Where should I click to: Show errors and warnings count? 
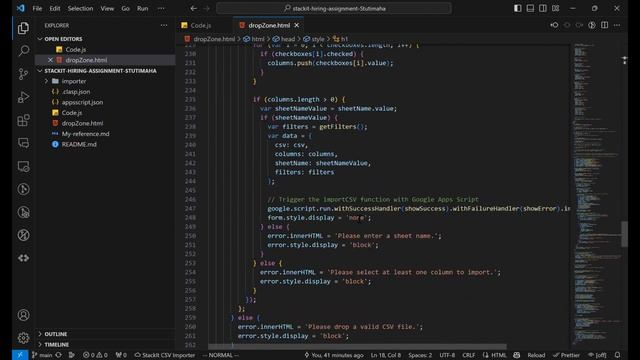point(95,355)
